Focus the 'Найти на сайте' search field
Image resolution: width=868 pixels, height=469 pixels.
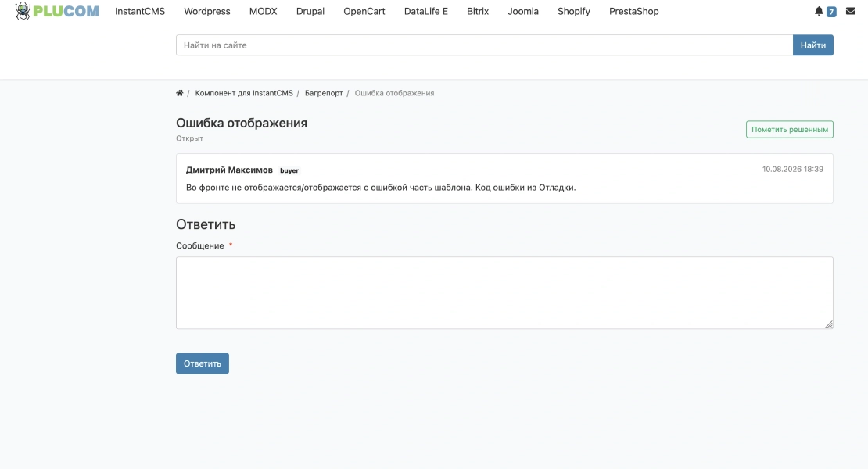484,45
